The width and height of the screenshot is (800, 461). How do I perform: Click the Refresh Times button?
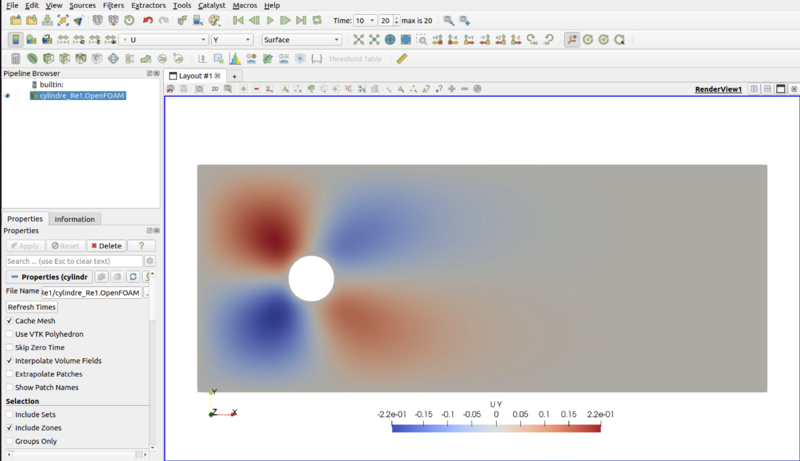coord(32,307)
